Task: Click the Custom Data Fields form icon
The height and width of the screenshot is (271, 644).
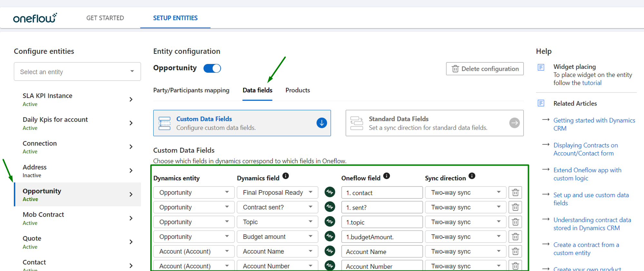Action: (x=165, y=123)
